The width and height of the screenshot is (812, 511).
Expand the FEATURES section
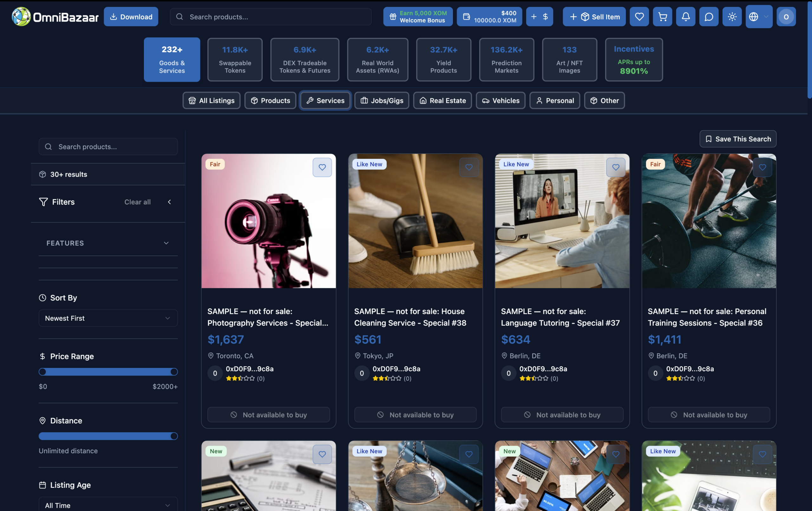[108, 243]
